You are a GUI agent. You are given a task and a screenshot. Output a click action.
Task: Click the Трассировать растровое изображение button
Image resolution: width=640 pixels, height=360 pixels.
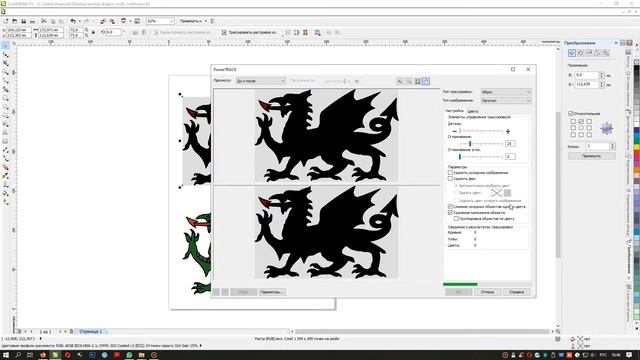(x=250, y=32)
